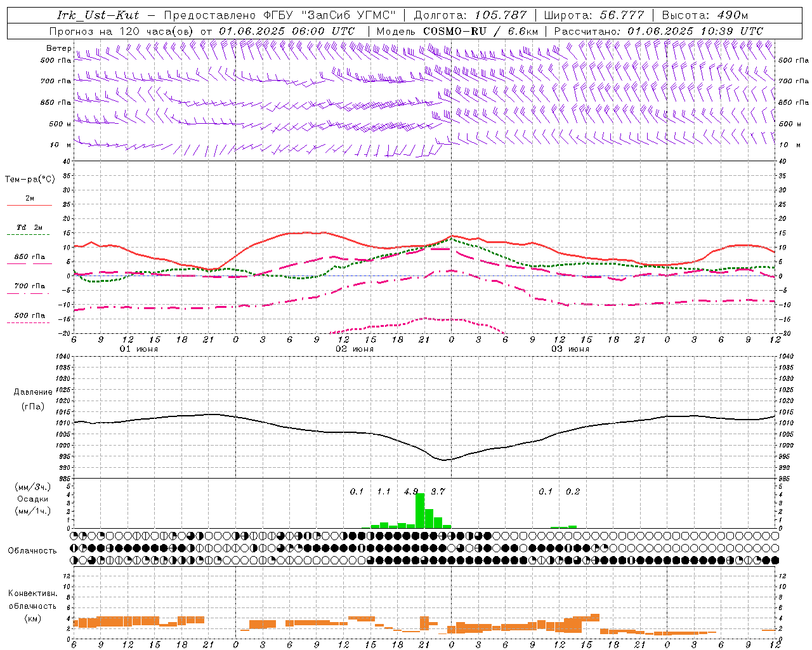Click the 02 июня date label
This screenshot has width=812, height=650.
355,349
